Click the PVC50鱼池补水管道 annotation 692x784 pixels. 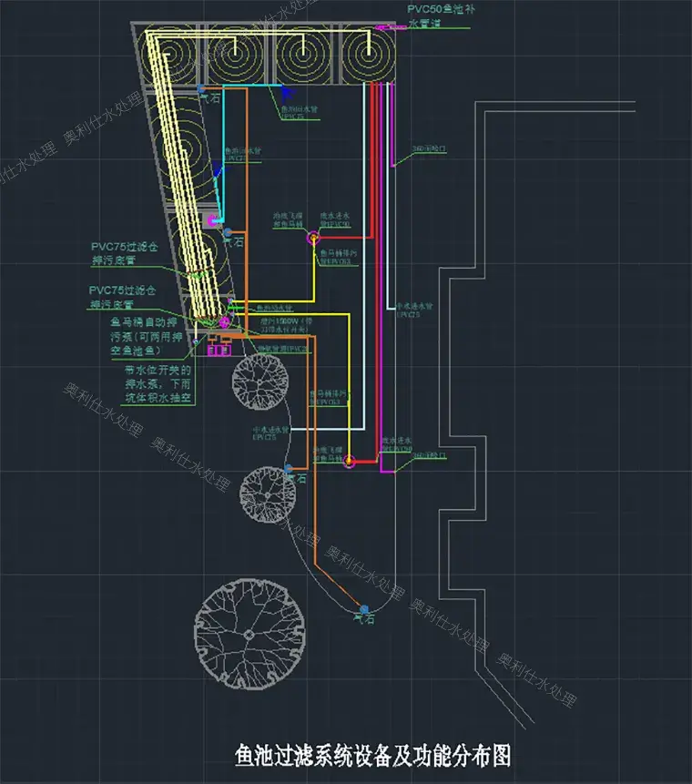pos(439,16)
